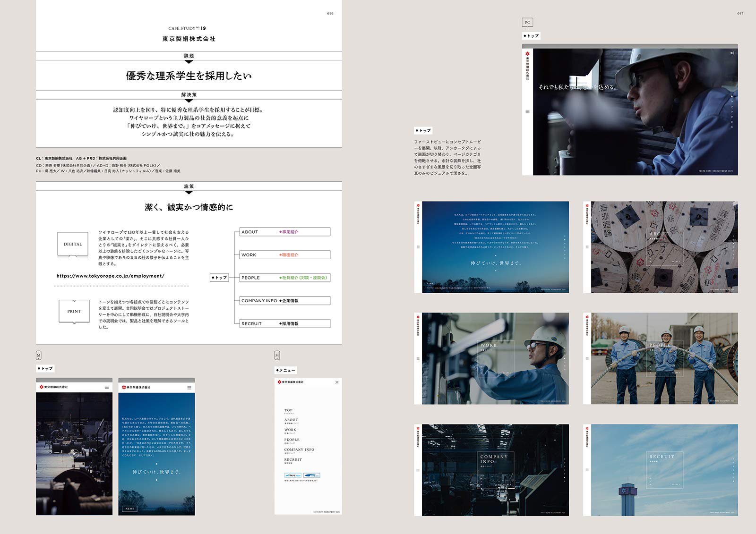Click the 伸びていけ、世界まで。 slogan on blue PC screen
The image size is (756, 534).
coord(496,263)
